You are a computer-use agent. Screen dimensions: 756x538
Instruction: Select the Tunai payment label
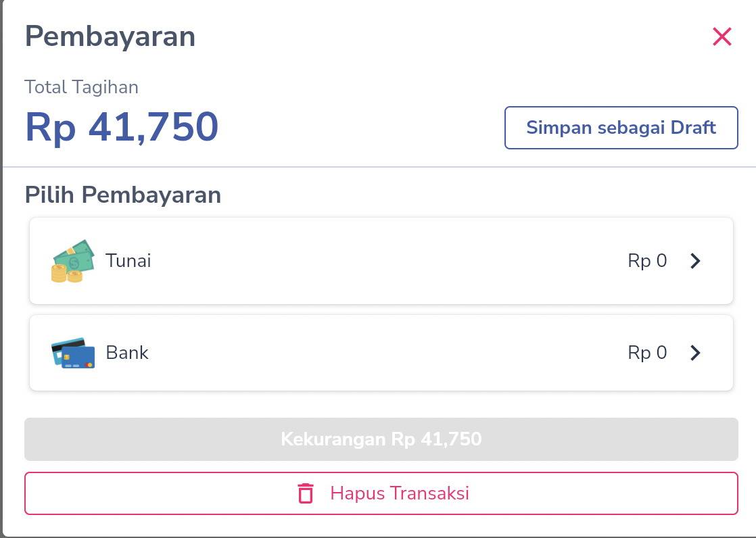click(x=128, y=261)
